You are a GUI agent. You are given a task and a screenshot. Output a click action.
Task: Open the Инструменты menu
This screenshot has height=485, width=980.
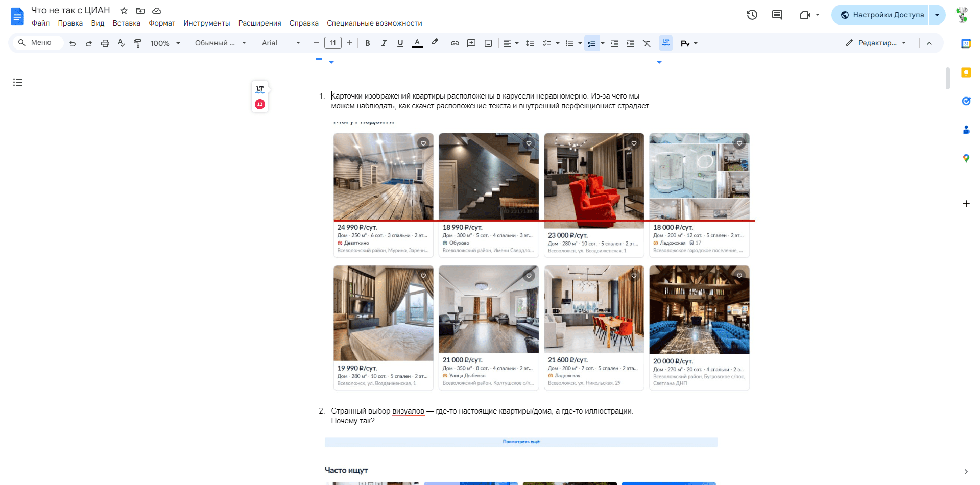point(206,23)
